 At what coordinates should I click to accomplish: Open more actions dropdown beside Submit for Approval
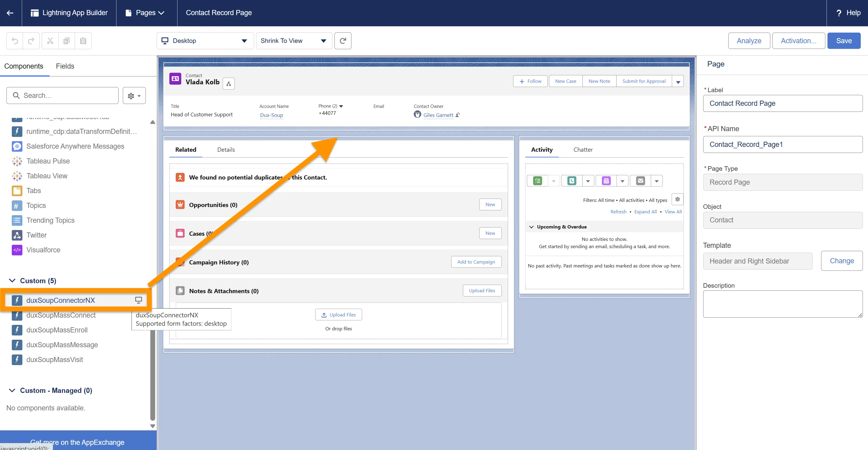click(678, 82)
